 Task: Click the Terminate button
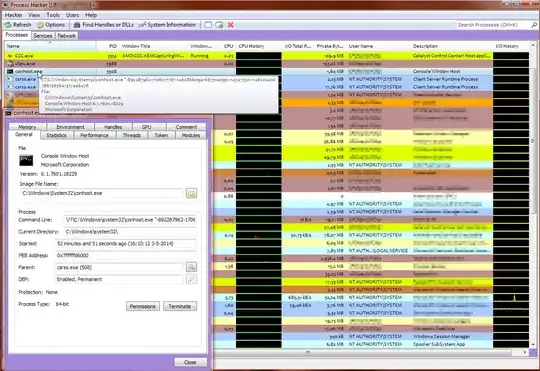point(180,306)
